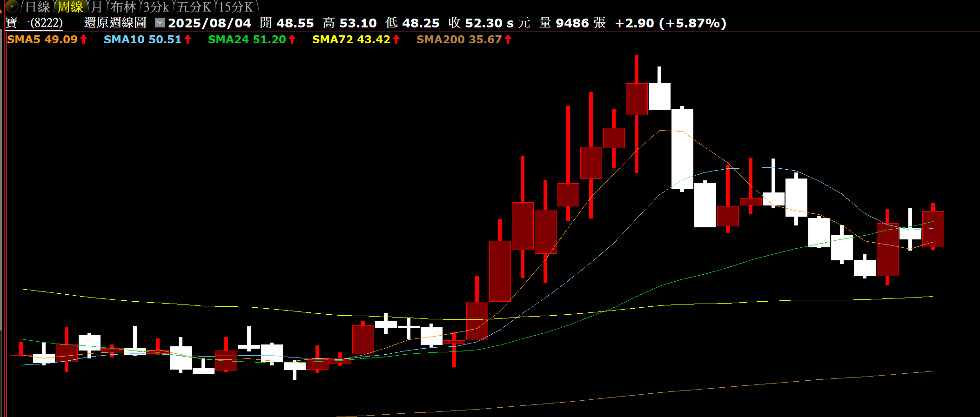Click the yellow SMA72 indicator label

pos(351,40)
